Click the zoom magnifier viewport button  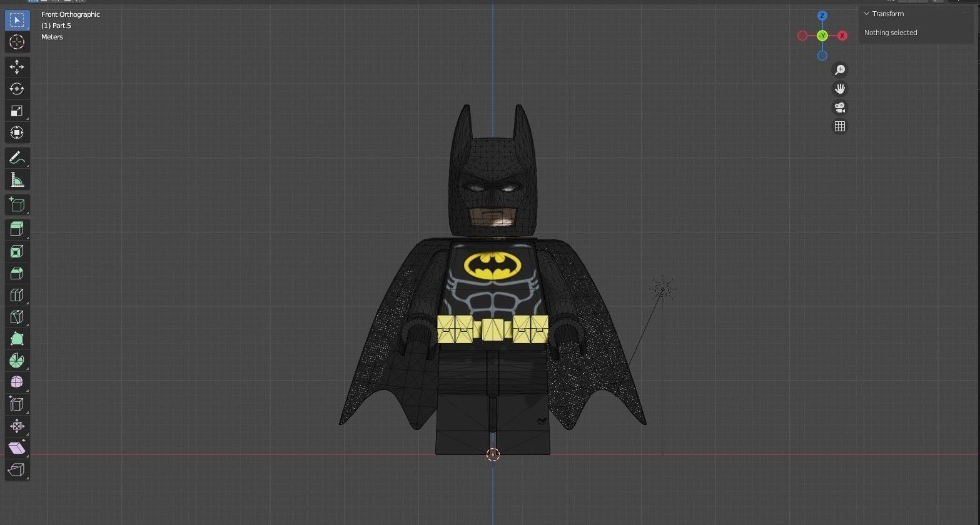coord(840,70)
